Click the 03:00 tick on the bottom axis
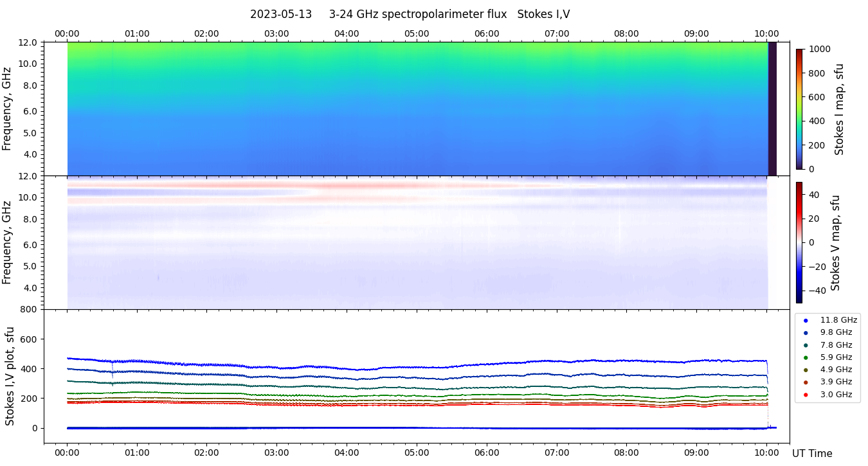 [x=276, y=453]
